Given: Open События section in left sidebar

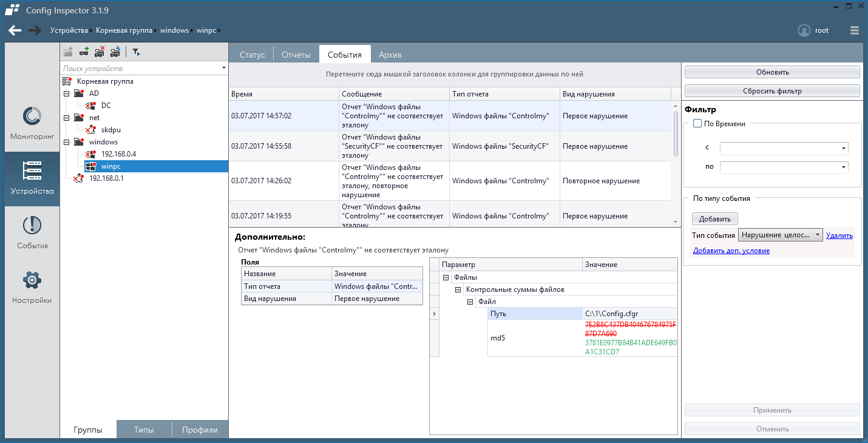Looking at the screenshot, I should 32,233.
